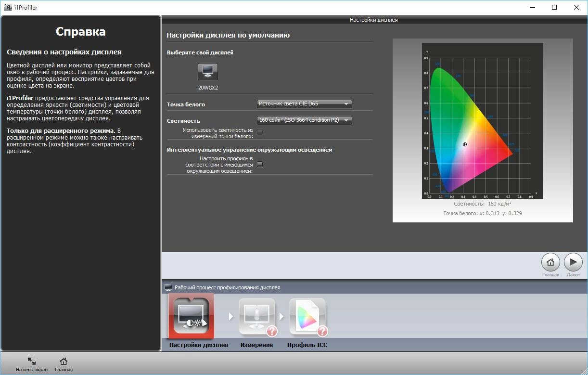Click the Измерение label under workflow
The image size is (588, 375).
click(x=256, y=345)
